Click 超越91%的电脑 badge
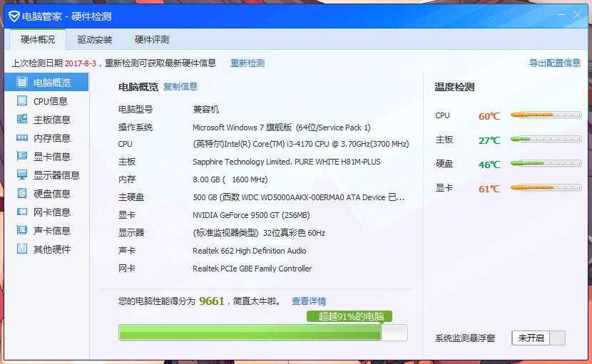This screenshot has height=364, width=592. pos(349,316)
